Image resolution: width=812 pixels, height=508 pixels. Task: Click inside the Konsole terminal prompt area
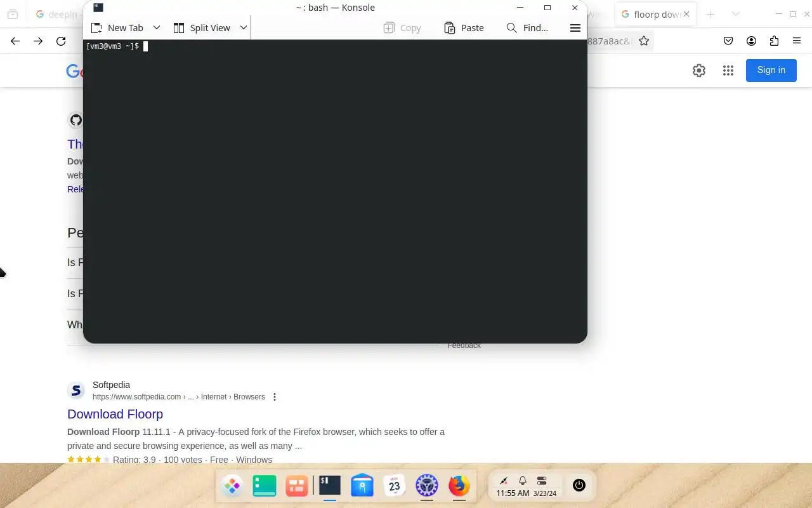[334, 190]
